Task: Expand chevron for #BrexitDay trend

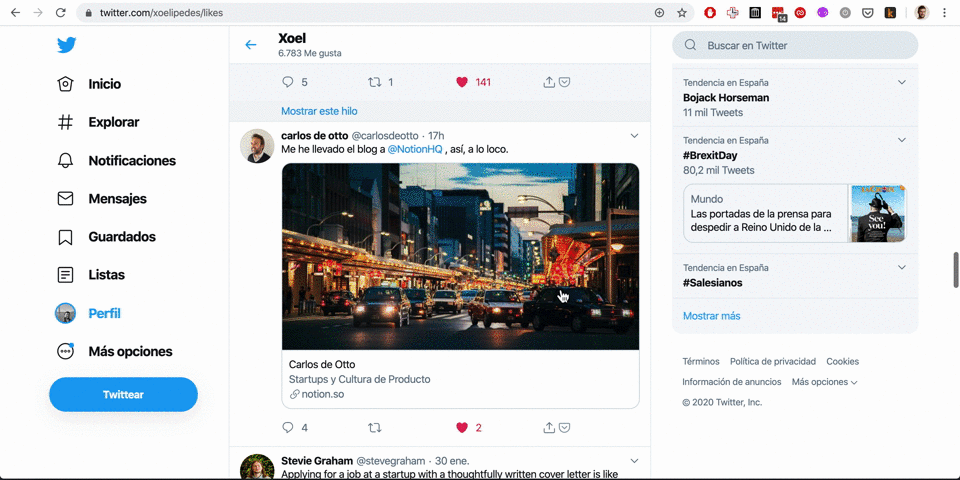Action: coord(901,140)
